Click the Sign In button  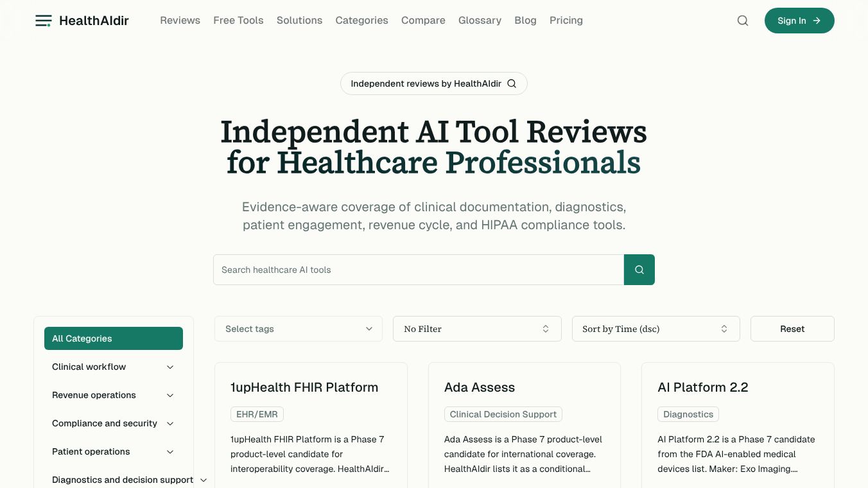tap(799, 21)
